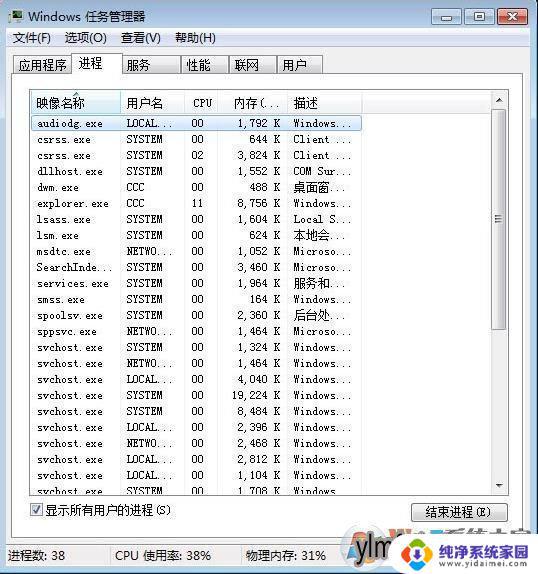Select the audiodg.exe process row

[x=196, y=123]
